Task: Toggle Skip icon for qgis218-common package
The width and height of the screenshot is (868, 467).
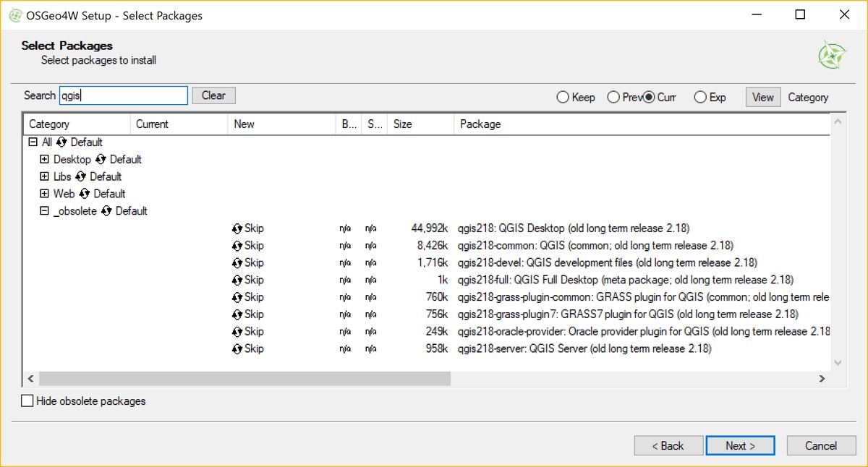Action: 237,246
